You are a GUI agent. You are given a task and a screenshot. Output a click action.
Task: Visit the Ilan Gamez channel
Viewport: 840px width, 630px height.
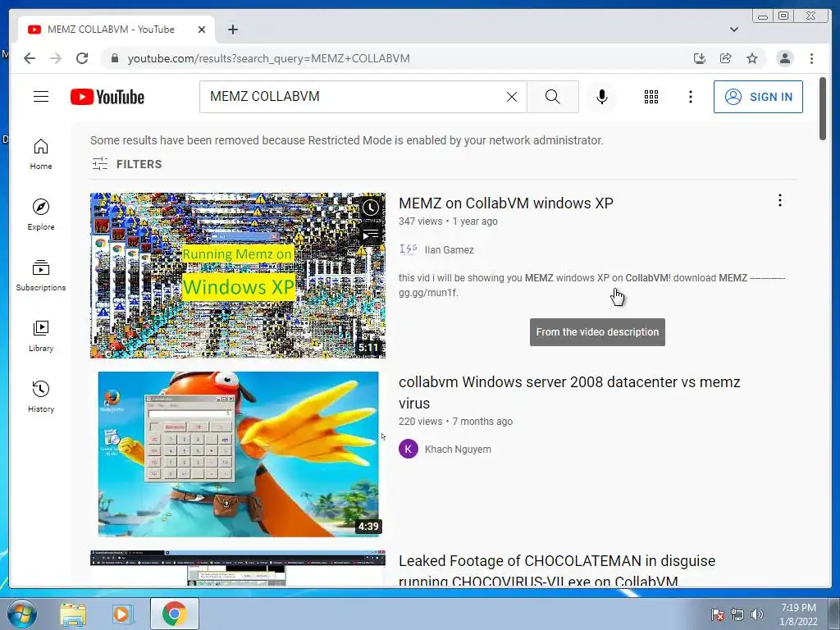tap(449, 249)
